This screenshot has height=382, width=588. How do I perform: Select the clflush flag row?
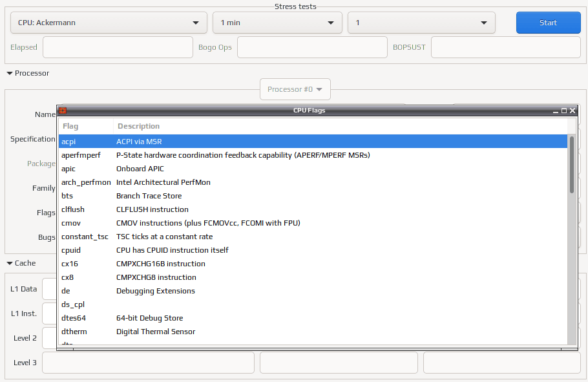313,209
